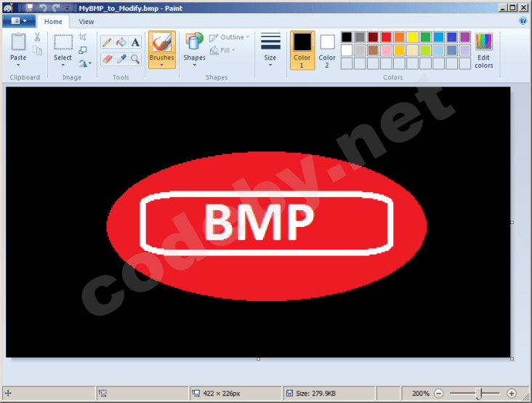Screen dimensions: 532x403
Task: Click the Brushes tool icon
Action: pyautogui.click(x=162, y=42)
